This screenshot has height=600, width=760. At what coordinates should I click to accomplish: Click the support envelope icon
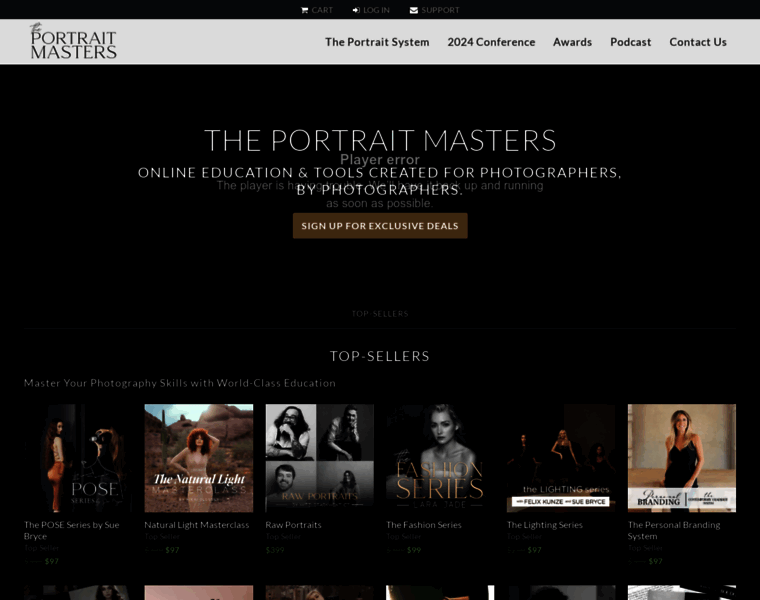[x=414, y=10]
